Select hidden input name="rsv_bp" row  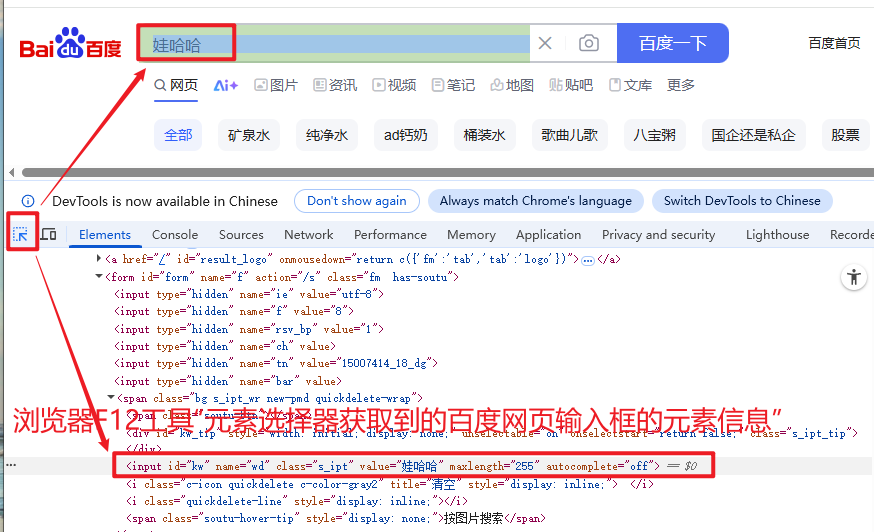click(x=249, y=329)
